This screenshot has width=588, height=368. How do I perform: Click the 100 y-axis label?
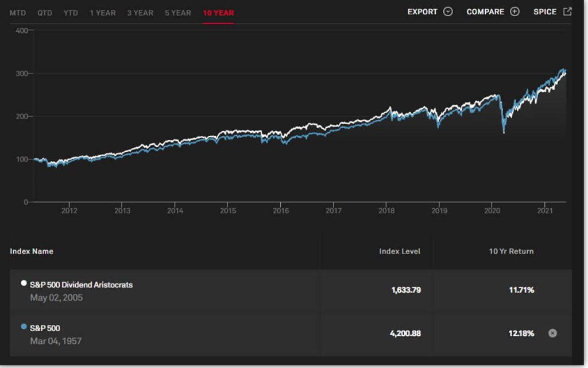(x=22, y=159)
